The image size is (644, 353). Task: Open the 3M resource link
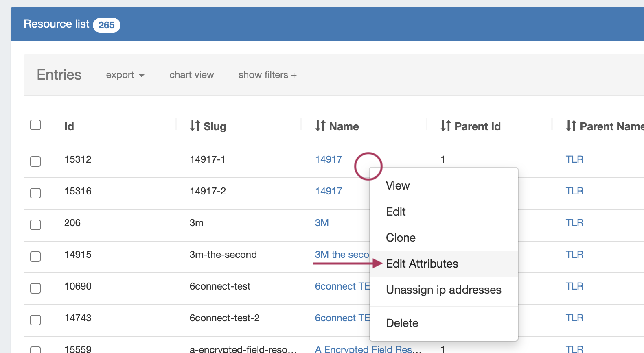click(322, 223)
